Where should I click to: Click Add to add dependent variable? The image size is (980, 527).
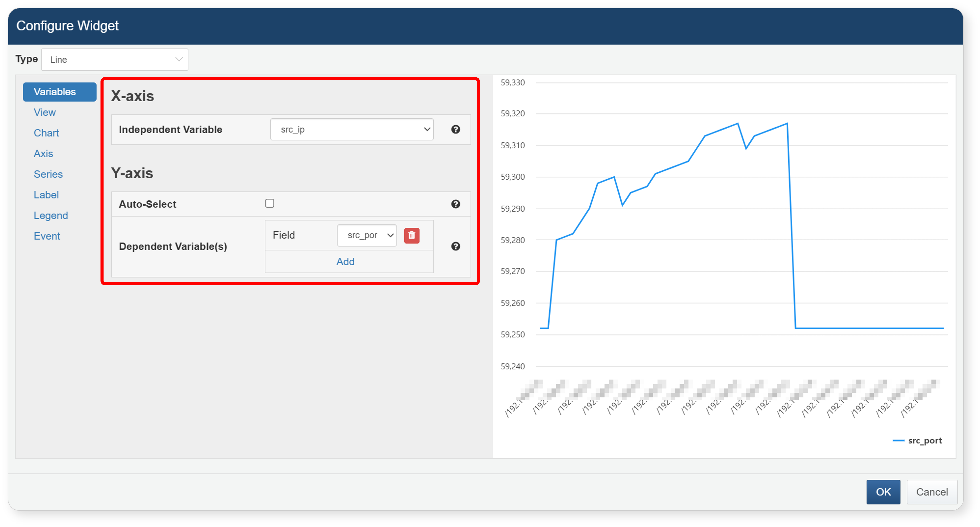[345, 262]
